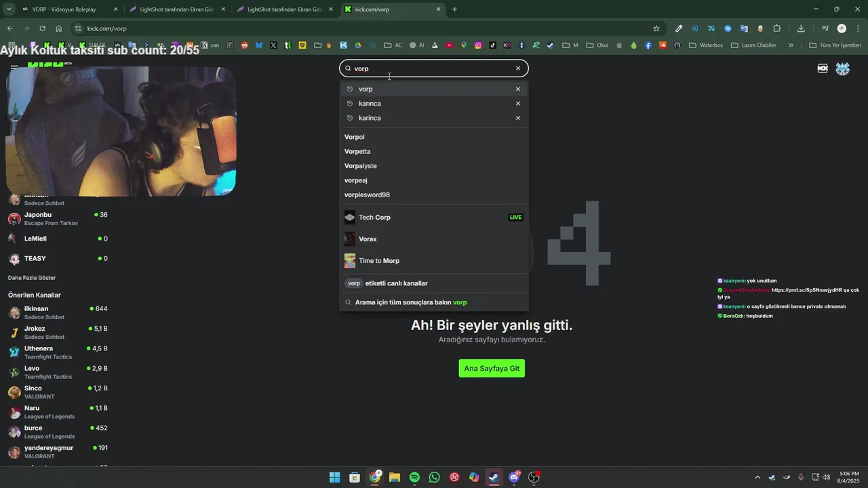
Task: Open Naru League of Legends channel
Action: (x=58, y=412)
